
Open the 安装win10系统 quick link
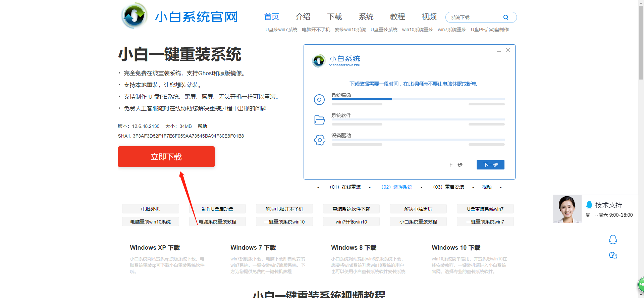[350, 30]
